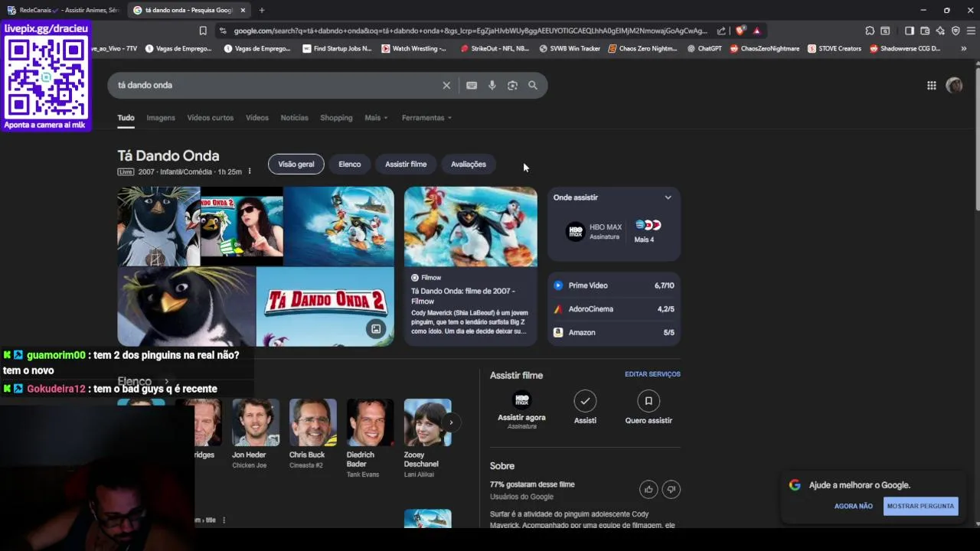Toggle the browser sidebar panel icon
Screen dimensions: 980x551
(910, 31)
